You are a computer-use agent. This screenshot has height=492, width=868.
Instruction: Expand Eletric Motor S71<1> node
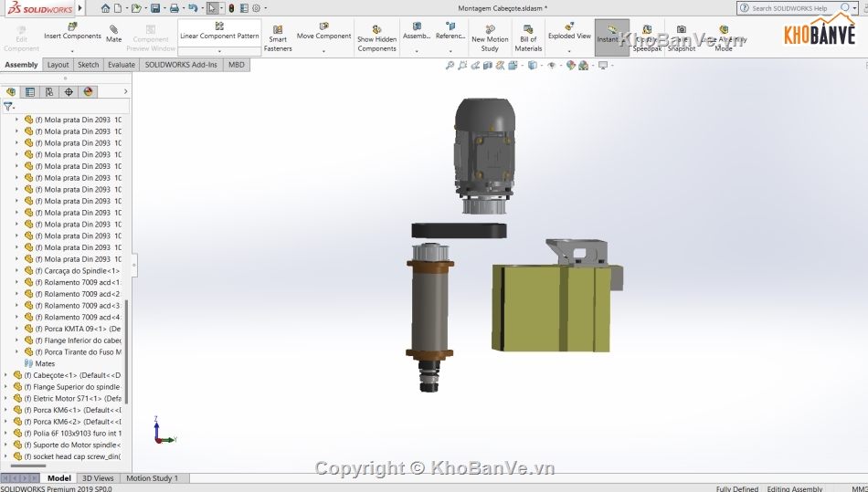tap(6, 398)
